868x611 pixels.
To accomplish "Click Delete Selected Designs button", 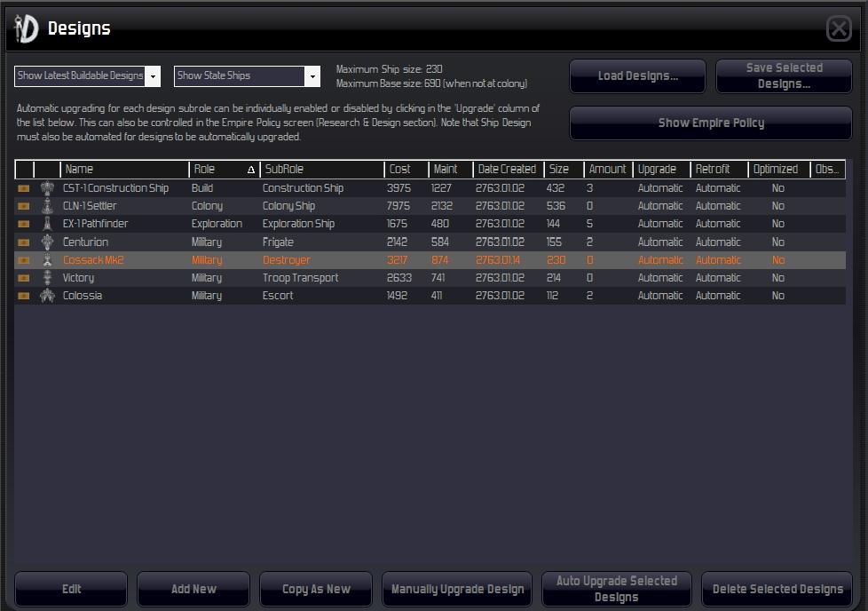I will pos(777,589).
